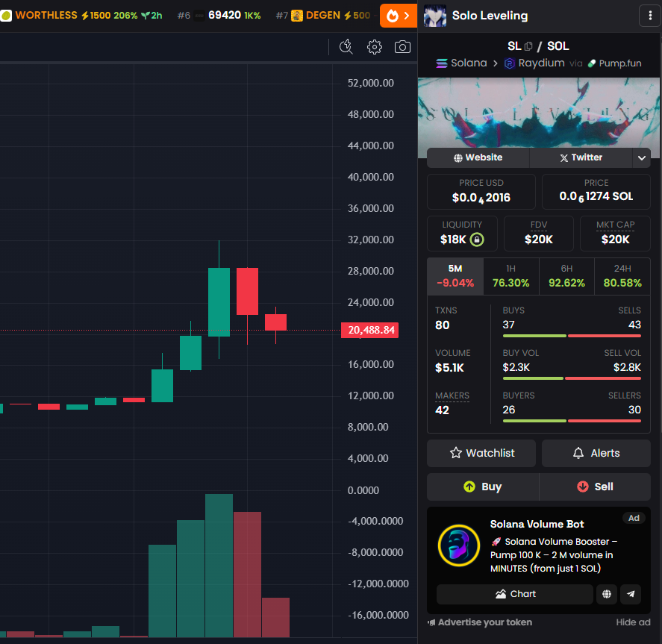Screen dimensions: 662x644
Task: Open chart settings gear icon
Action: pyautogui.click(x=375, y=47)
